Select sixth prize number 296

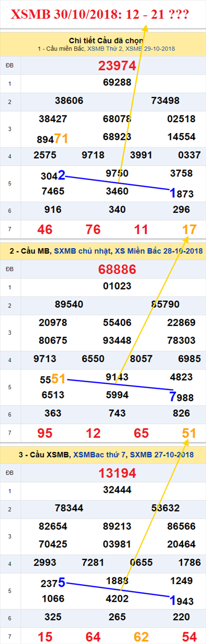pyautogui.click(x=182, y=210)
